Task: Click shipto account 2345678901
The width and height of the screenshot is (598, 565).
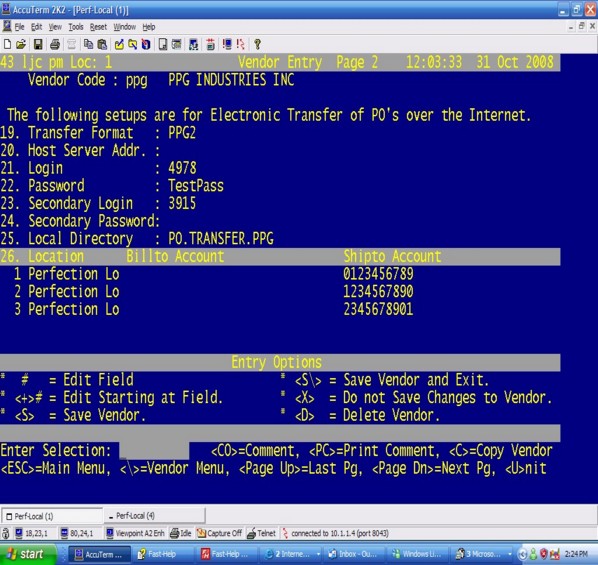Action: click(378, 309)
